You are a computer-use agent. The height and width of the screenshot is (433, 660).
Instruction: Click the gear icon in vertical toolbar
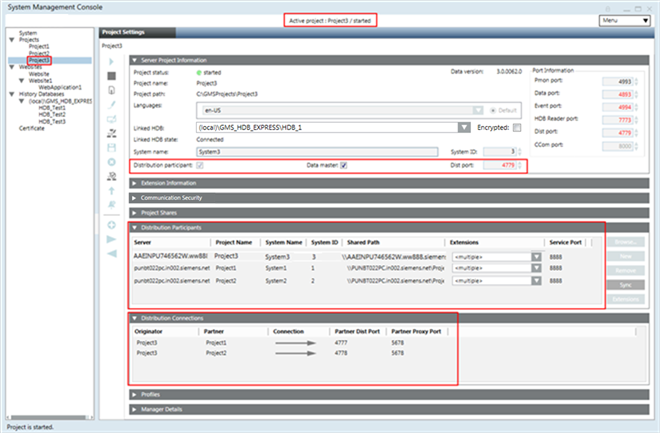110,159
